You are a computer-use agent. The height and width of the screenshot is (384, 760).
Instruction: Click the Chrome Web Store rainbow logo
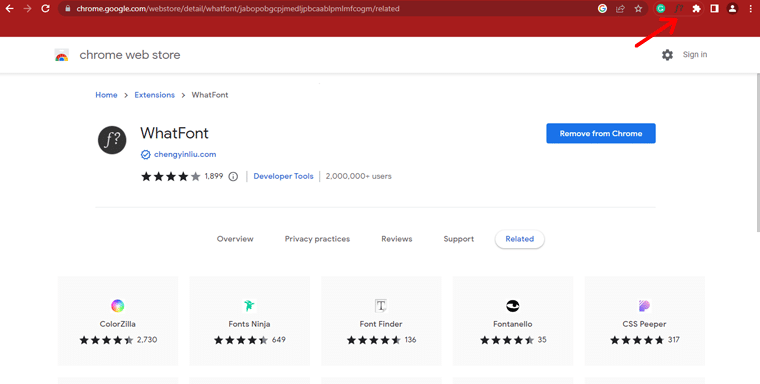coord(62,55)
